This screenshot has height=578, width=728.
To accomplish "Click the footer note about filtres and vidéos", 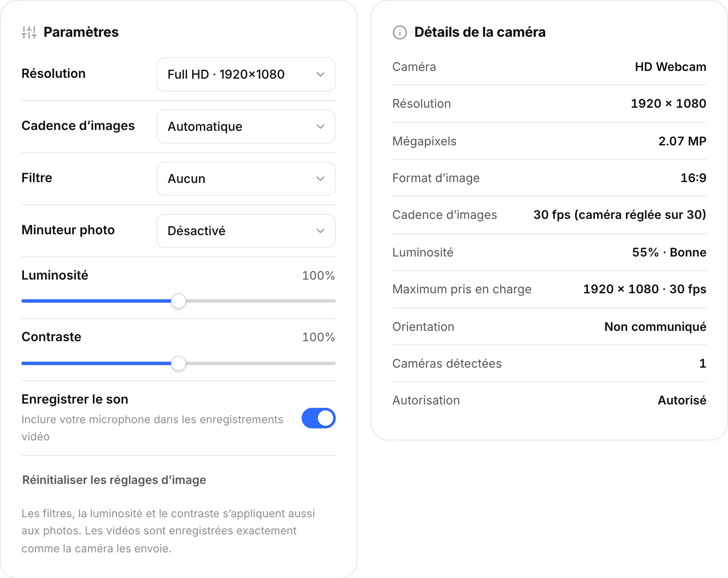I will point(168,531).
